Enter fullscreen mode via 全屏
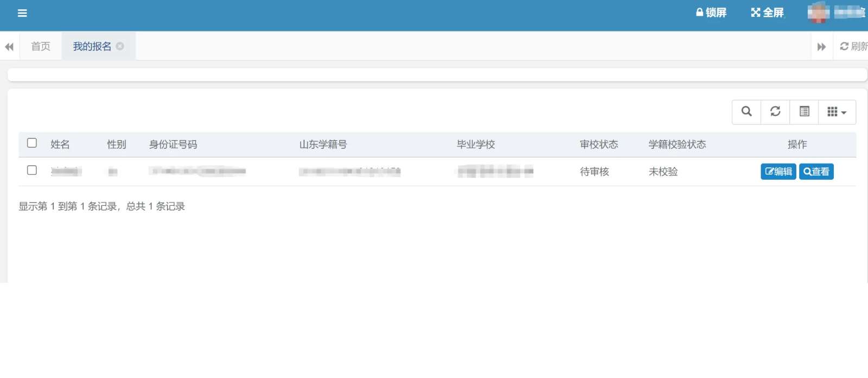 pos(767,12)
